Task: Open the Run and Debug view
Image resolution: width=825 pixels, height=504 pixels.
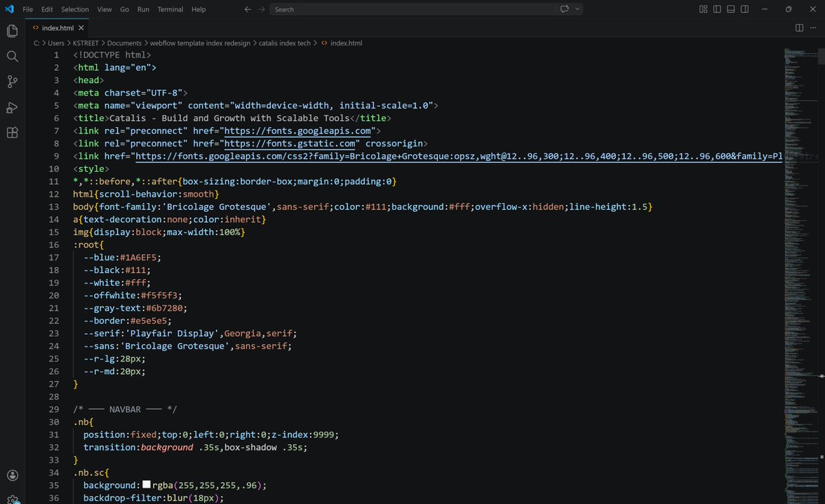Action: tap(12, 107)
